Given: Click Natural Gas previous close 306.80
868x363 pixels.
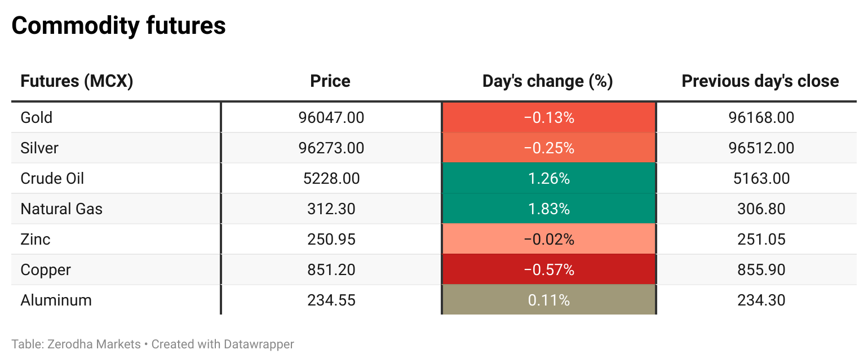Looking at the screenshot, I should (761, 209).
